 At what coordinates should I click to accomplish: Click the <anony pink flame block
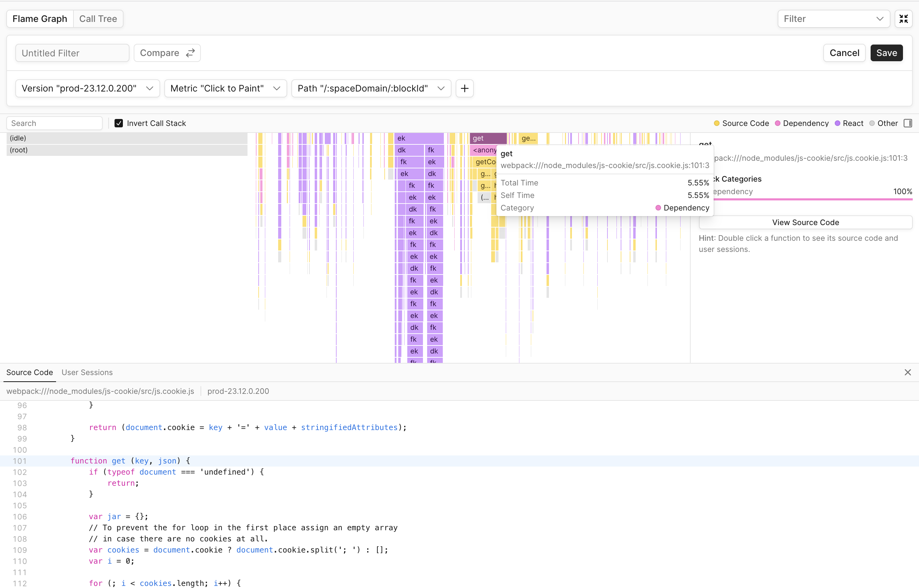[x=484, y=150]
